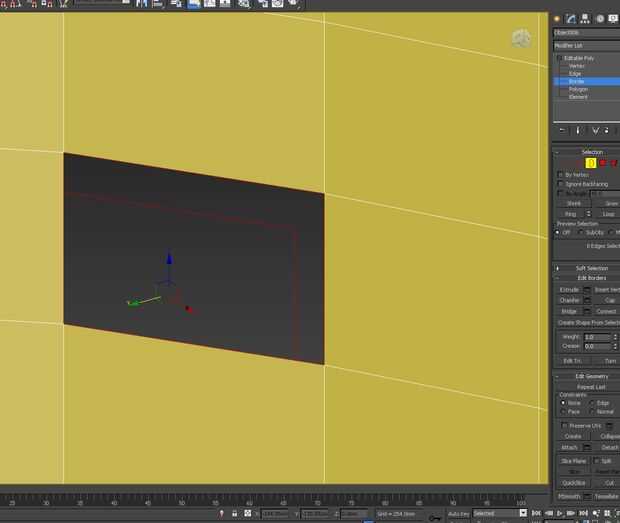Click the Repeat Last button
The width and height of the screenshot is (620, 523).
(x=591, y=387)
